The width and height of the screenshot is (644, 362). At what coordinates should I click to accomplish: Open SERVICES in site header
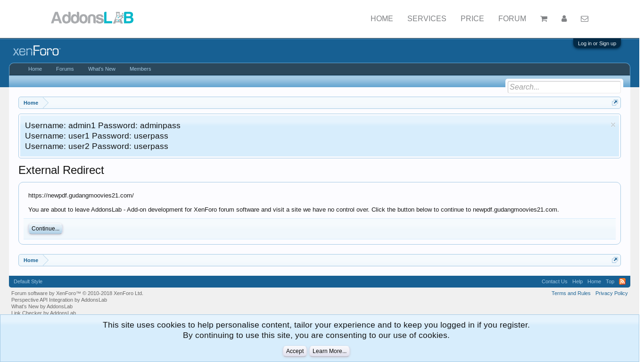coord(427,19)
